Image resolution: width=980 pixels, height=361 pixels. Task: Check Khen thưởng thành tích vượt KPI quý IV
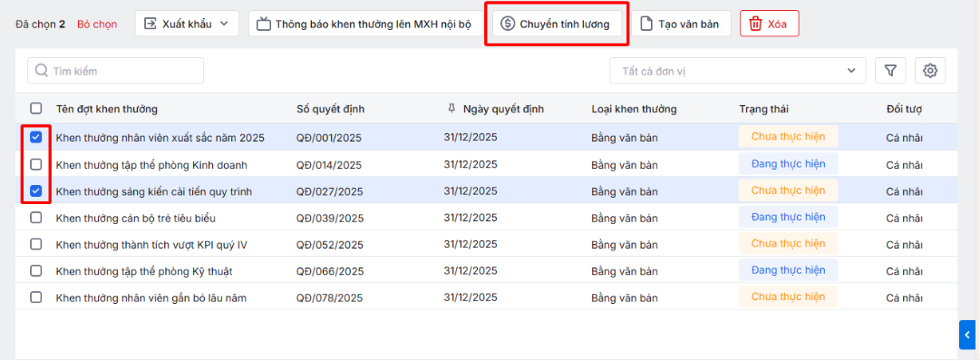pyautogui.click(x=36, y=244)
